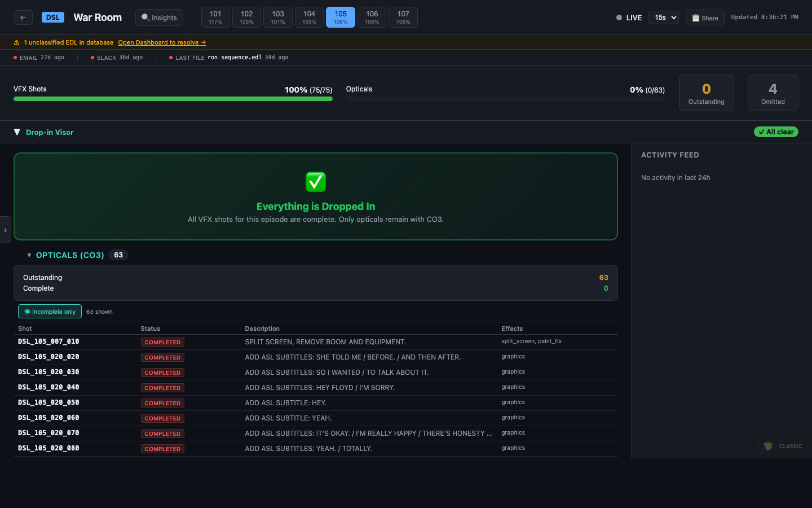Select shot DSL_105_020_020
Image resolution: width=812 pixels, height=508 pixels.
(48, 357)
